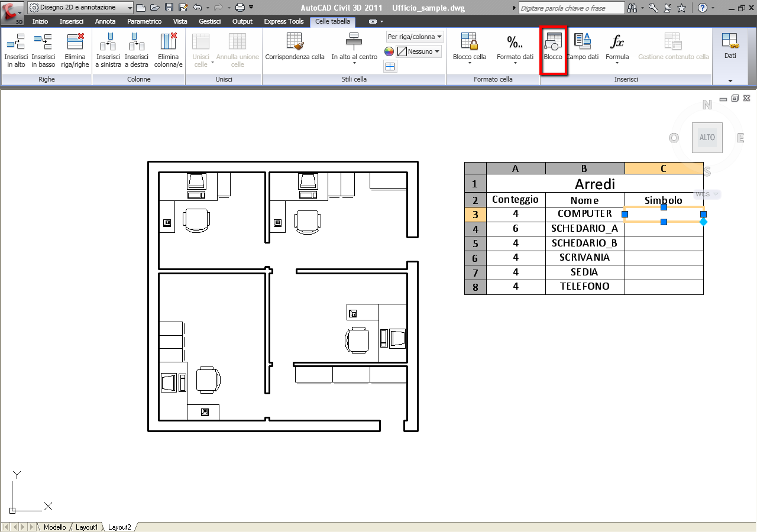Select the TELEFONO cell
Viewport: 757px width, 532px height.
pos(585,287)
